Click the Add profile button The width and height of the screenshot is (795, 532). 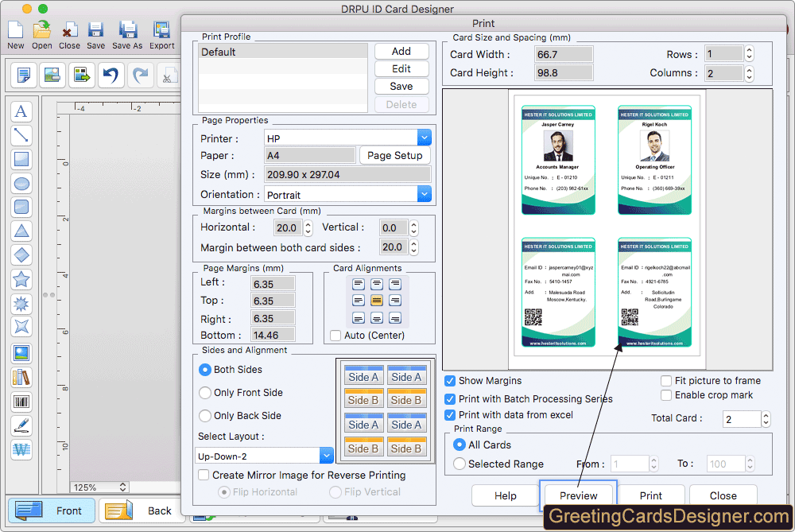[401, 51]
